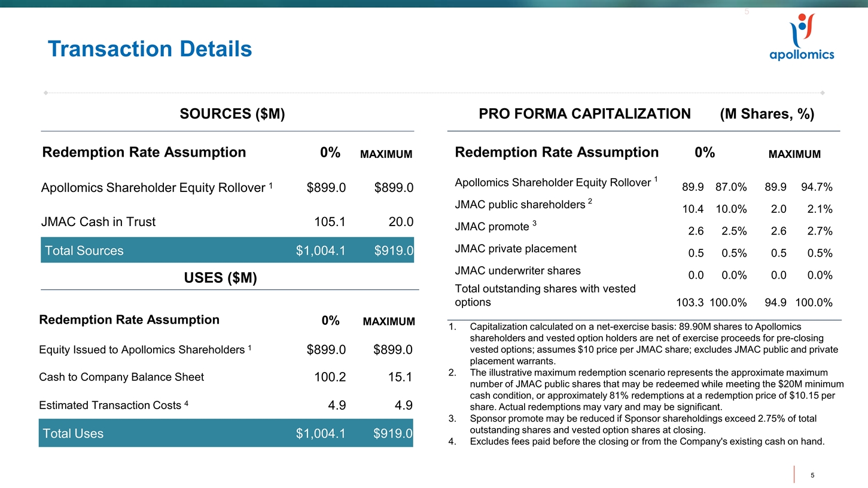Click the JMAC underwriter shares label
The width and height of the screenshot is (868, 488).
coord(517,270)
